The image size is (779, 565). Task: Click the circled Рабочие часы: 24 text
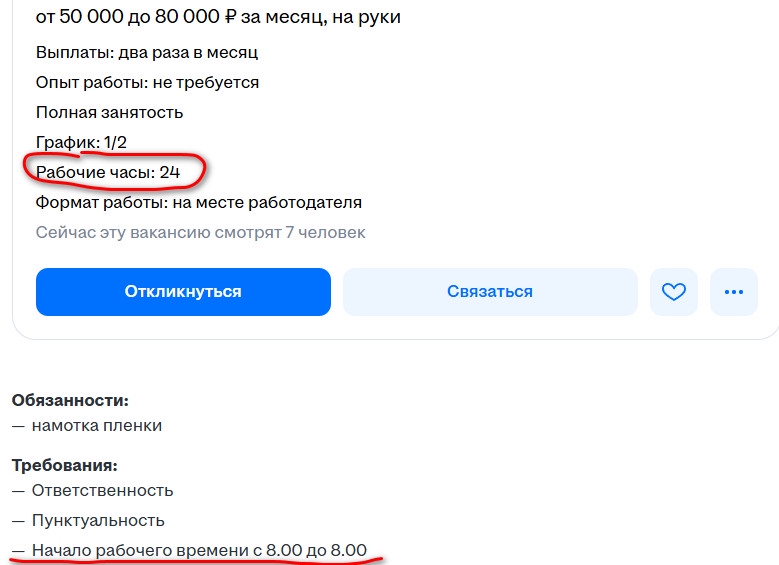pos(108,172)
